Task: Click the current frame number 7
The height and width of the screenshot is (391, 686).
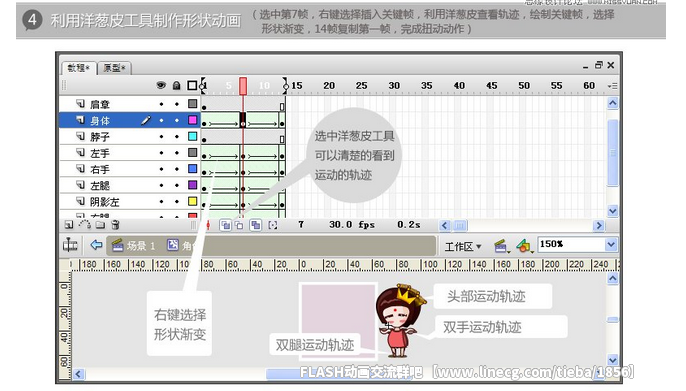Action: [x=301, y=225]
